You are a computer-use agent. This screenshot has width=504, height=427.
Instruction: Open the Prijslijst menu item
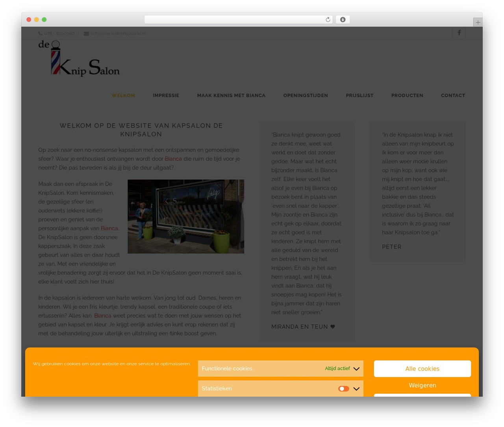click(359, 95)
